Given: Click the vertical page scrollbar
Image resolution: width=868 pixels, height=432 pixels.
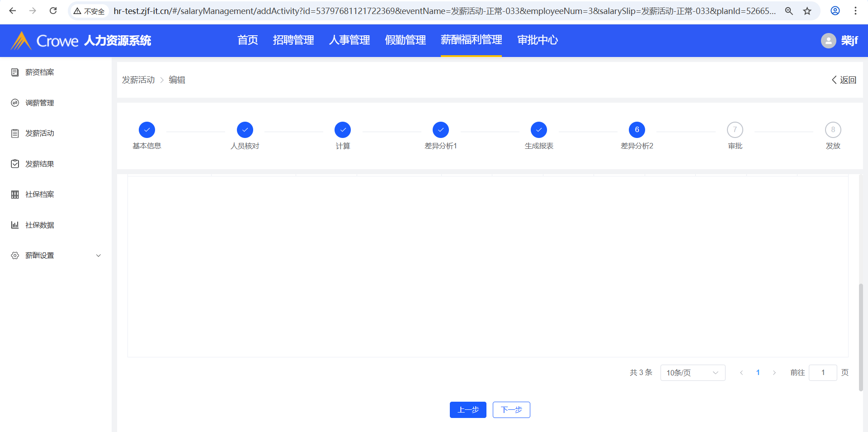Looking at the screenshot, I should tap(861, 337).
